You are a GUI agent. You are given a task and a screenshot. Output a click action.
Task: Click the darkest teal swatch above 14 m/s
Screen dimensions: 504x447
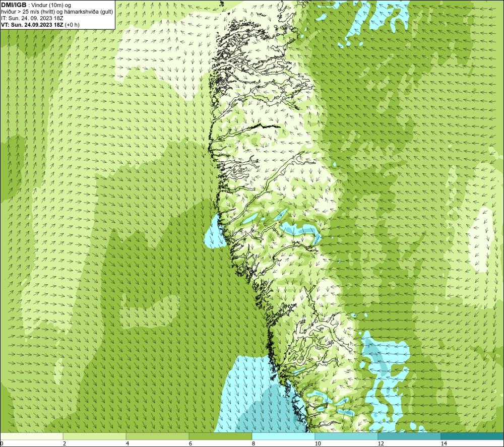pyautogui.click(x=473, y=436)
